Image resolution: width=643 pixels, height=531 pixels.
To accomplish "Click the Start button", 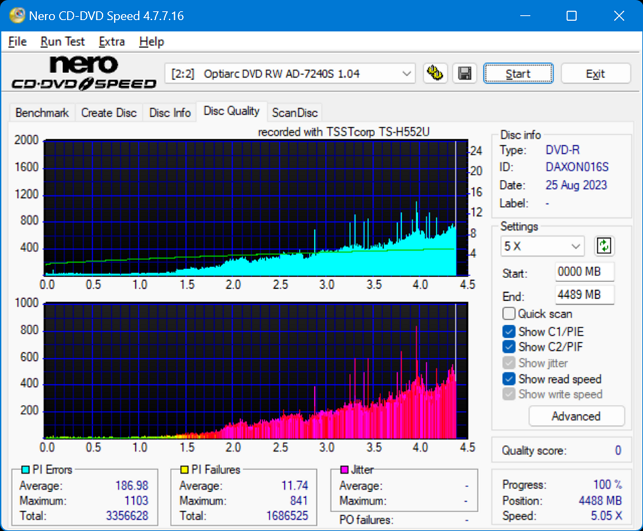I will click(518, 74).
